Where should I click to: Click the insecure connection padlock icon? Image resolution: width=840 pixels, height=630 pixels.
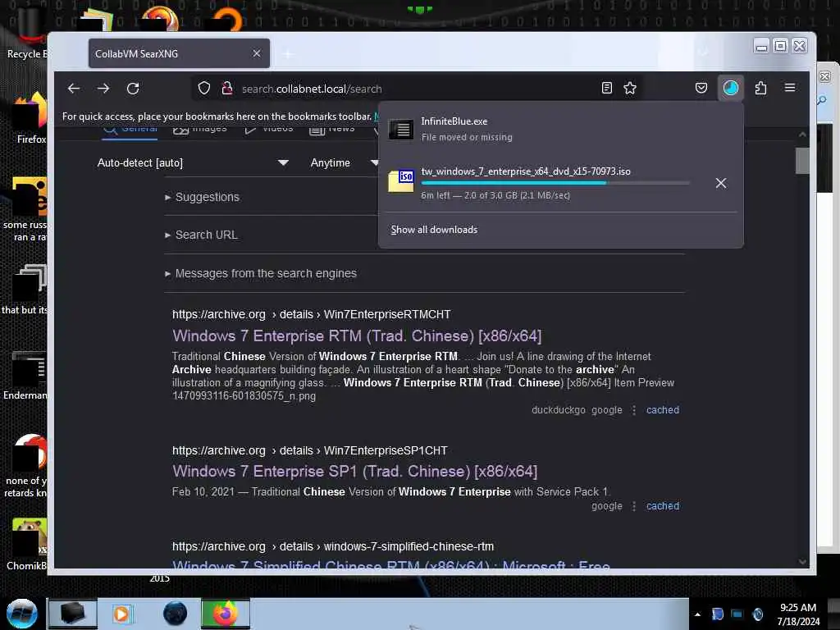[227, 89]
